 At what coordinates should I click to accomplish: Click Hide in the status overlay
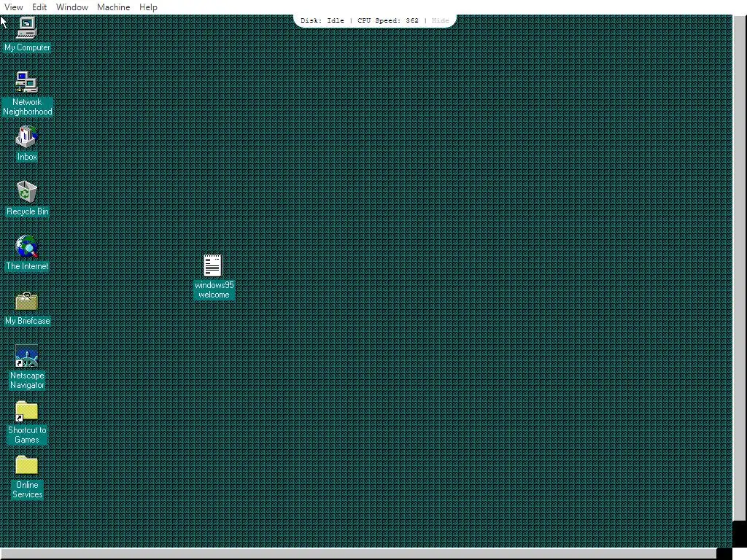click(440, 20)
